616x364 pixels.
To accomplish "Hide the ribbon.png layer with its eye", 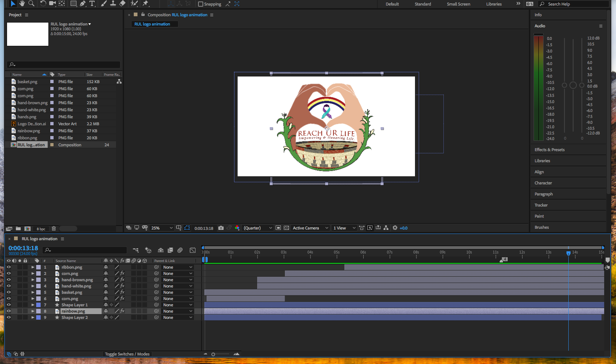I will coord(9,267).
